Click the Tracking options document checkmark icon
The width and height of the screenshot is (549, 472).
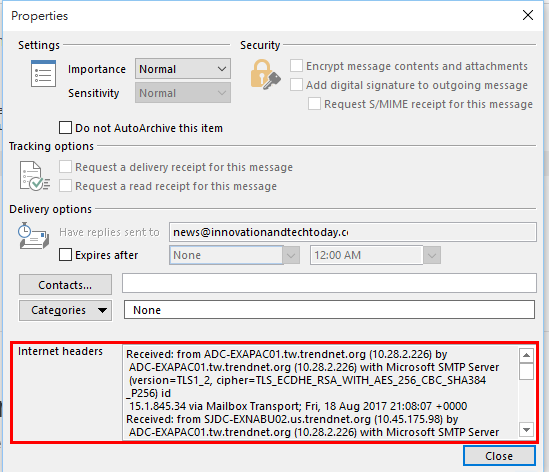(x=34, y=176)
